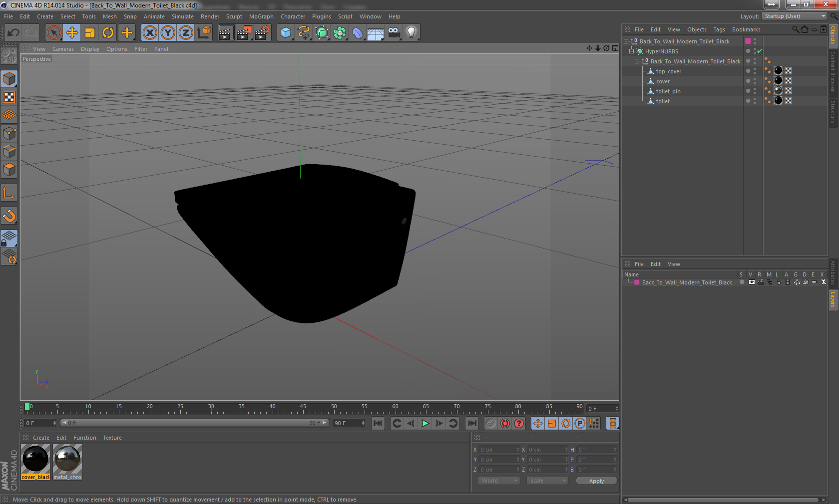
Task: Add a HyperNURBS generator object
Action: pyautogui.click(x=322, y=33)
